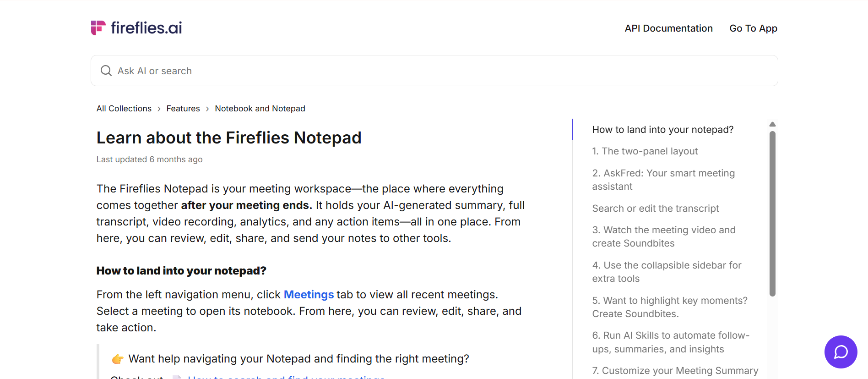Click the table of contents scrollbar thumb
The width and height of the screenshot is (868, 379).
772,214
